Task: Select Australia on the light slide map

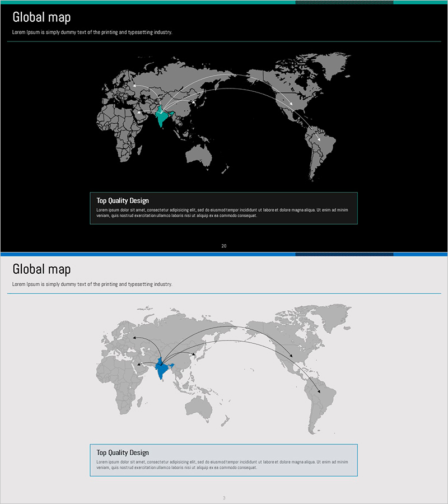Action: tap(200, 405)
